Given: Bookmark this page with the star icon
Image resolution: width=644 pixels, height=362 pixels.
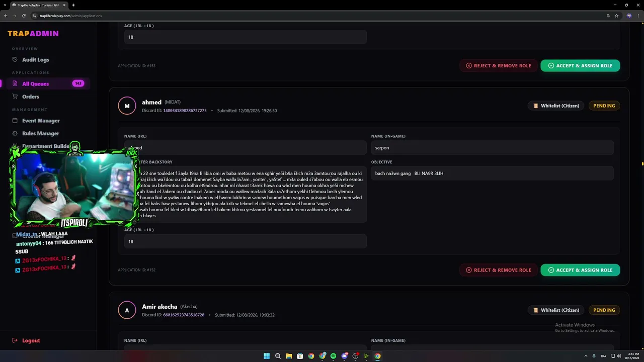Looking at the screenshot, I should click(616, 16).
